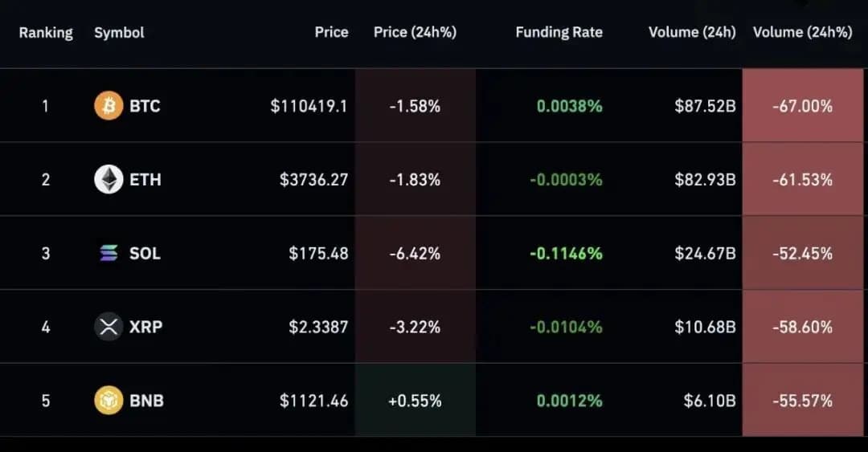Click the BNB coin icon

[108, 400]
